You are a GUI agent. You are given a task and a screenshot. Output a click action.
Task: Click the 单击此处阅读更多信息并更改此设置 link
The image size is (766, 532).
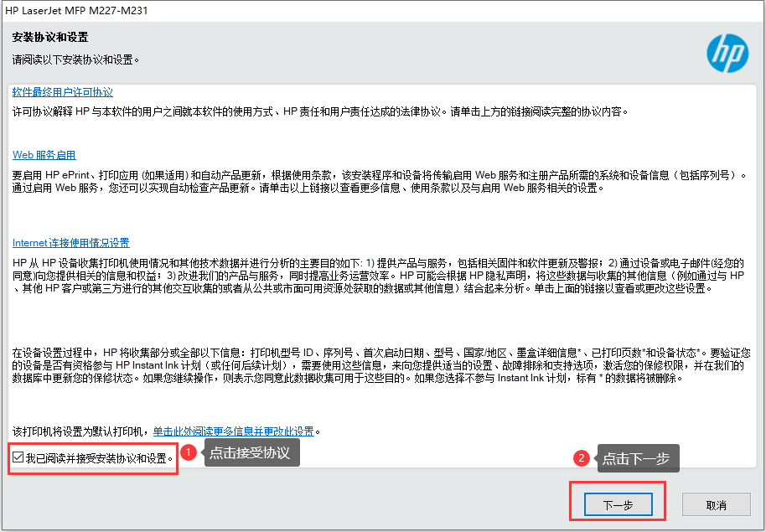coord(233,431)
